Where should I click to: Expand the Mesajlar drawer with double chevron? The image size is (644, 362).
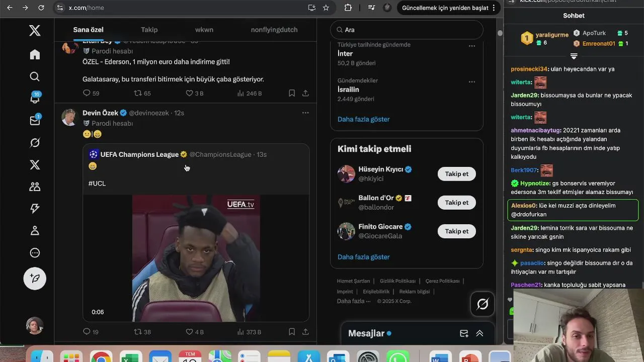click(479, 333)
